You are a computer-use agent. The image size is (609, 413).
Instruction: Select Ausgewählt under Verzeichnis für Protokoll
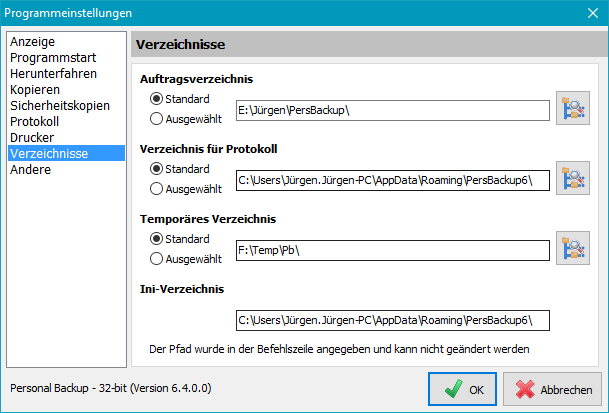pyautogui.click(x=186, y=189)
